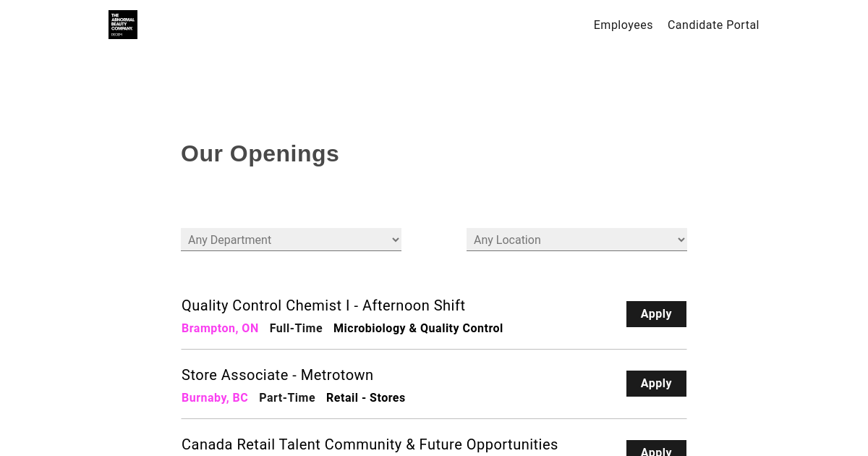
Task: Open the Any Department filter dropdown
Action: 291,240
